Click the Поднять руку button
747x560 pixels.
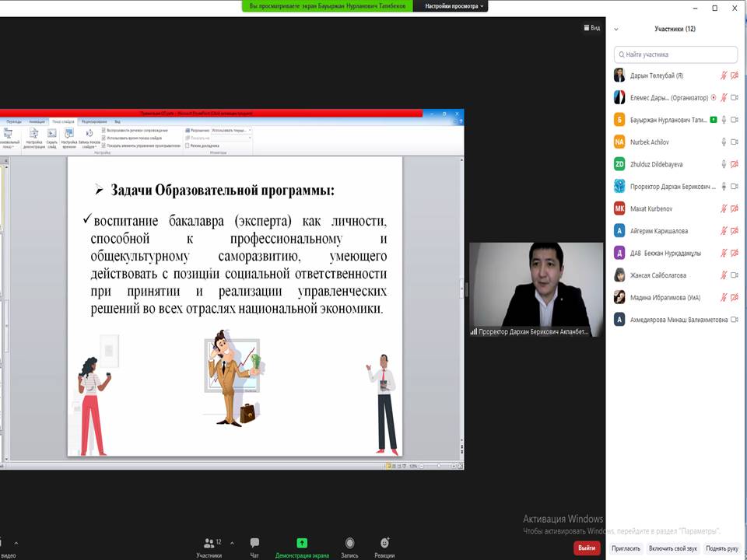point(721,548)
